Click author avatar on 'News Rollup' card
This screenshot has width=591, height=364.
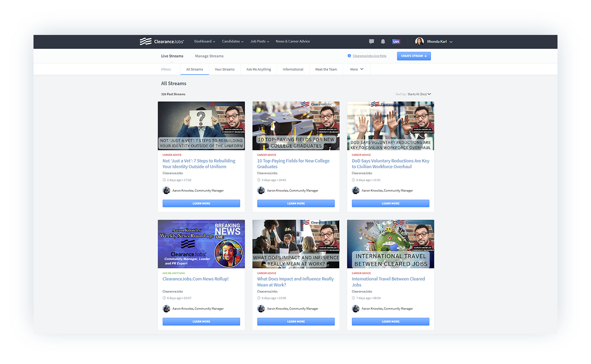point(167,309)
